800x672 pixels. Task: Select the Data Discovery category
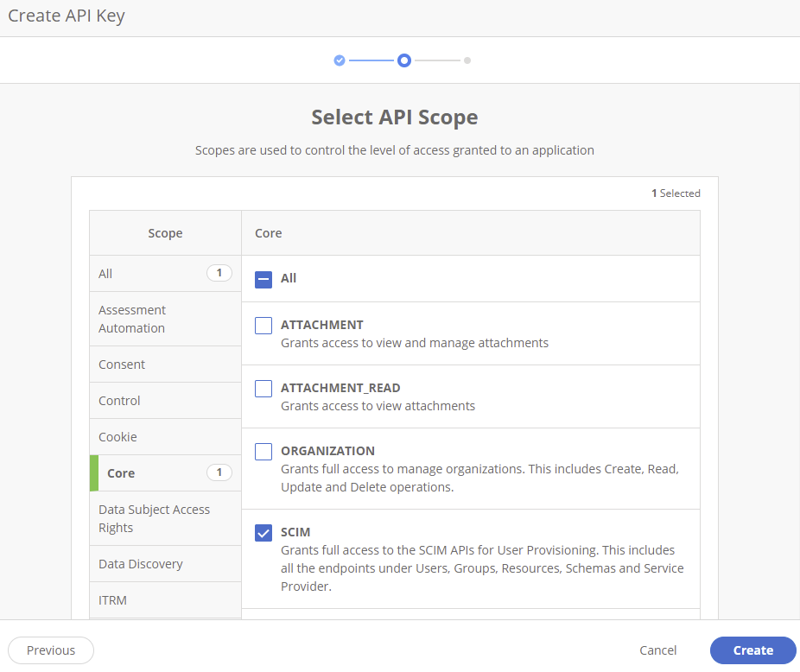[x=141, y=563]
